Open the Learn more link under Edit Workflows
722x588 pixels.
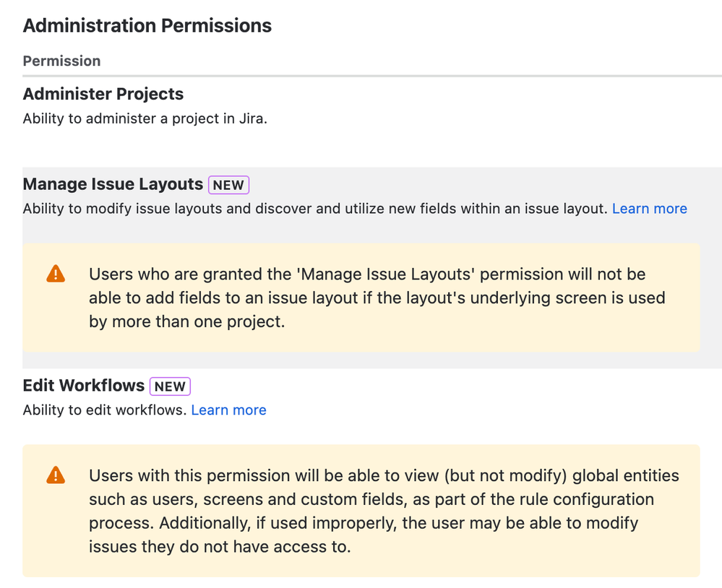click(x=228, y=410)
